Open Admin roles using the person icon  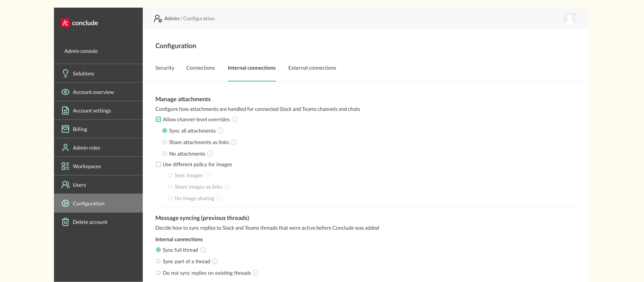[x=65, y=147]
